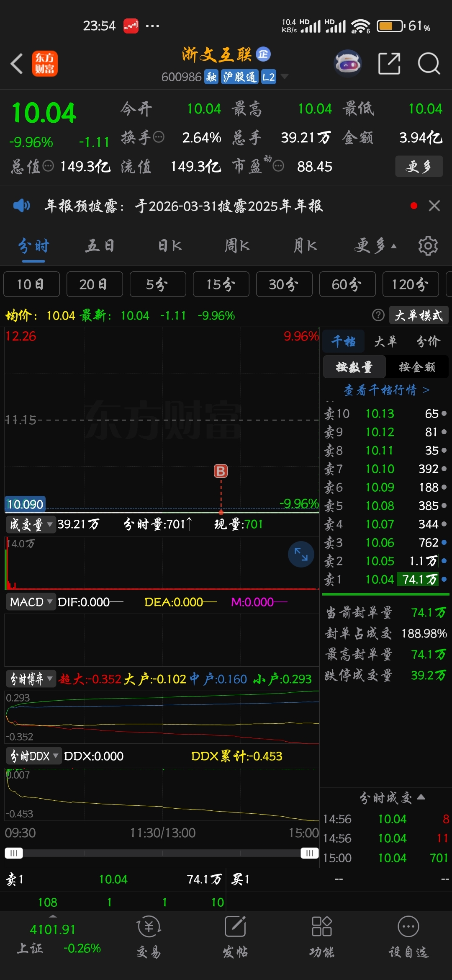This screenshot has width=452, height=980.
Task: Go back with the left arrow icon
Action: tap(16, 64)
